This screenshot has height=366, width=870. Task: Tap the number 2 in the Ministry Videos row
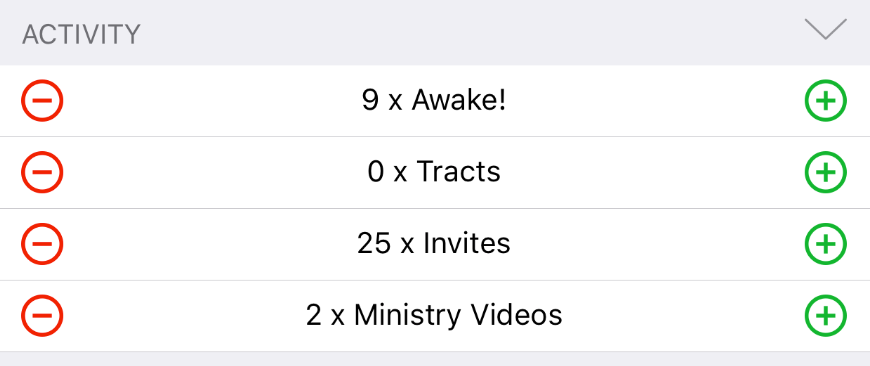tap(314, 316)
